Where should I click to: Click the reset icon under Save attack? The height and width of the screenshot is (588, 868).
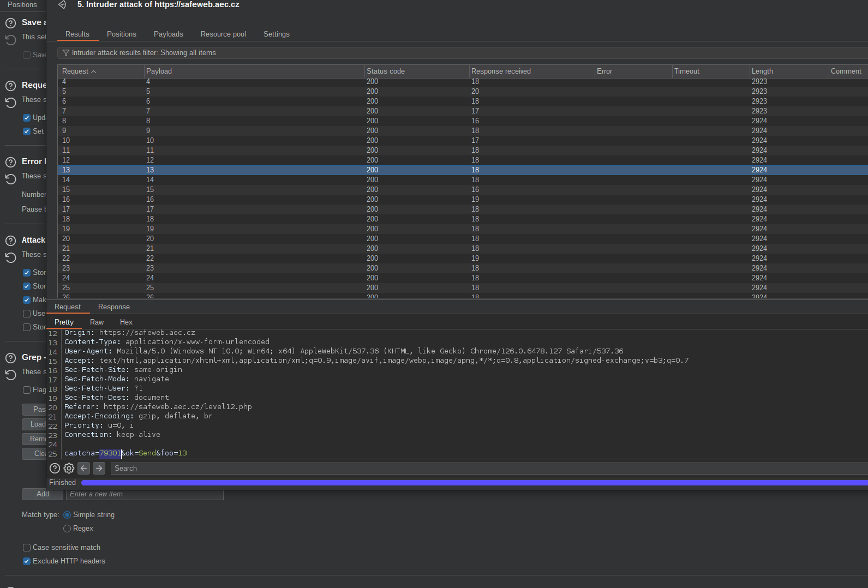(x=10, y=40)
